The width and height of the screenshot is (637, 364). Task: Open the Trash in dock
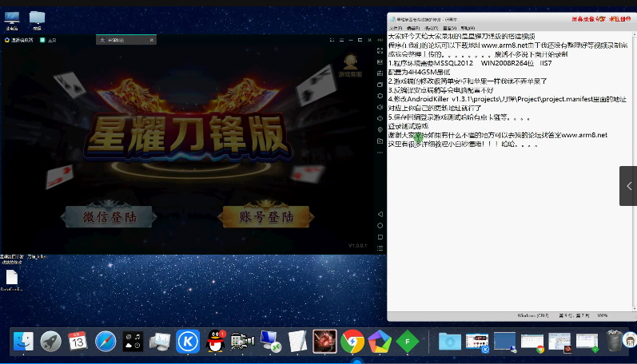[x=615, y=340]
